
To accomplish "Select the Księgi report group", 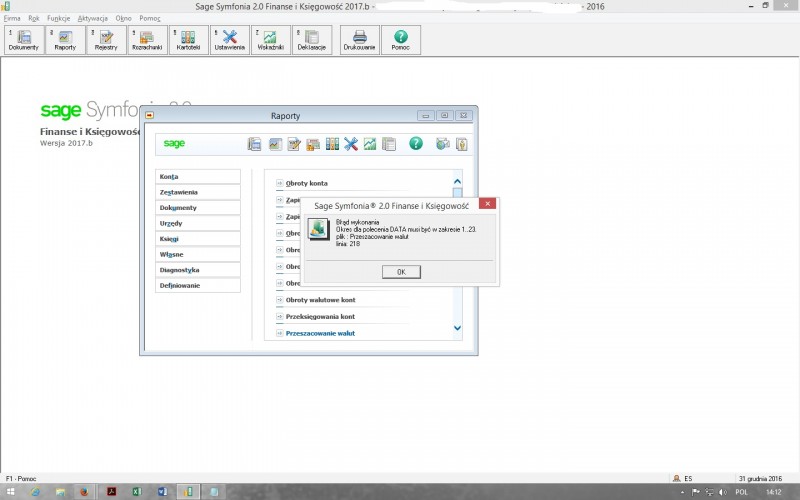I will (x=198, y=239).
